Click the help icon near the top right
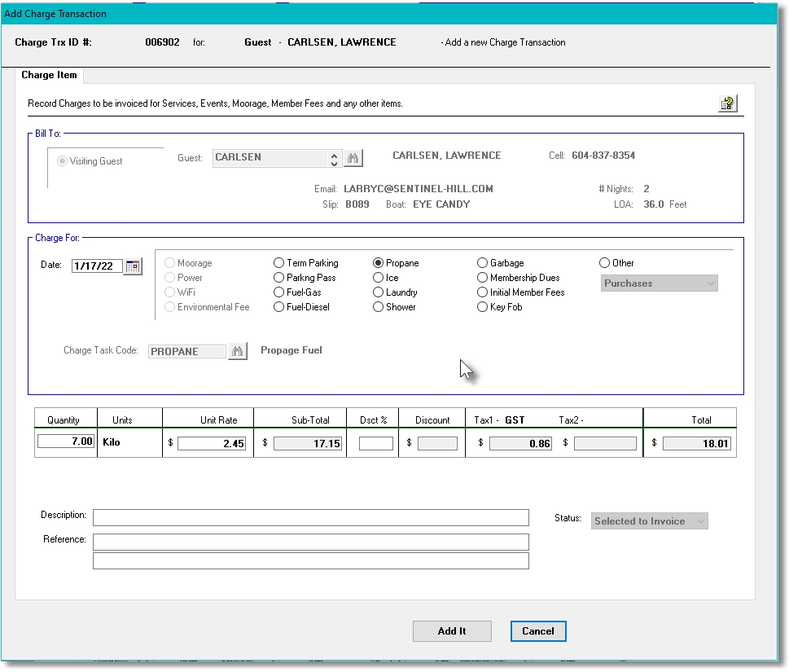This screenshot has width=789, height=672. click(728, 104)
